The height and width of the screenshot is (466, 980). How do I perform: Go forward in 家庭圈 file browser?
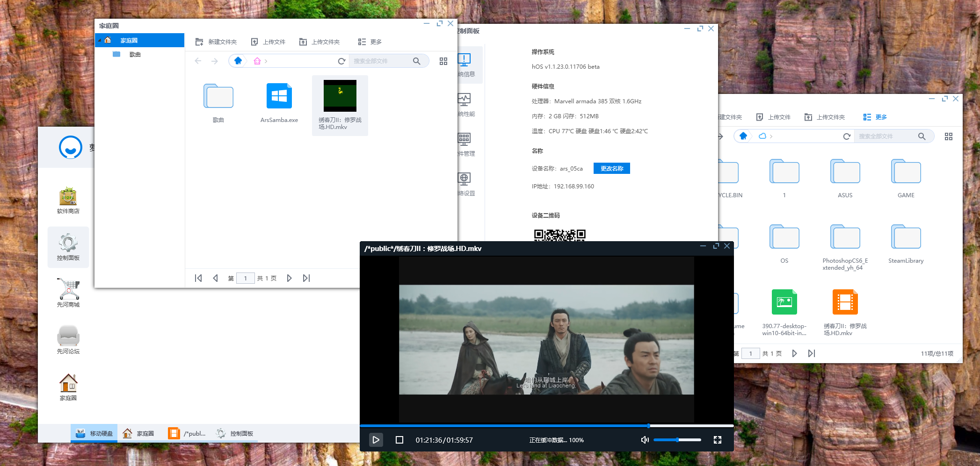(x=214, y=61)
